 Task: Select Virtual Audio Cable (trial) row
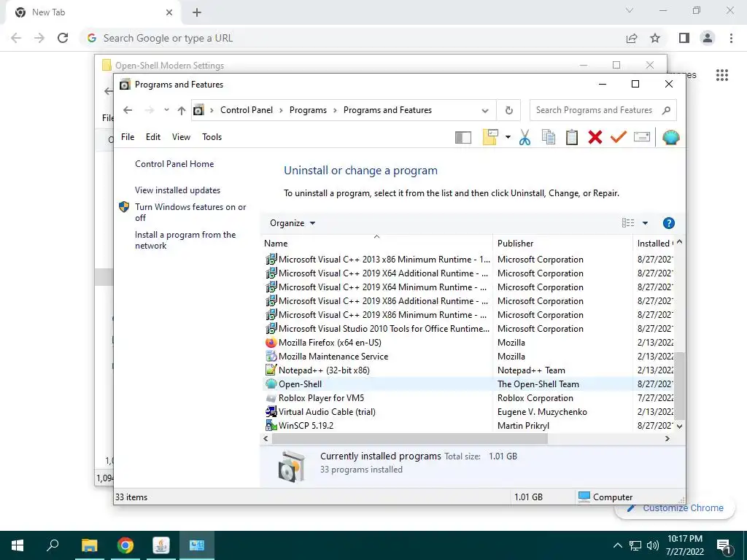pos(467,411)
